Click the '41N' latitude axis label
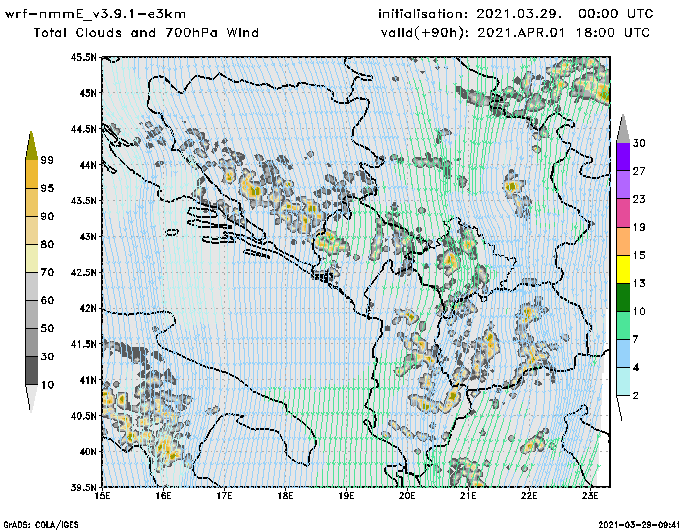 pos(88,380)
